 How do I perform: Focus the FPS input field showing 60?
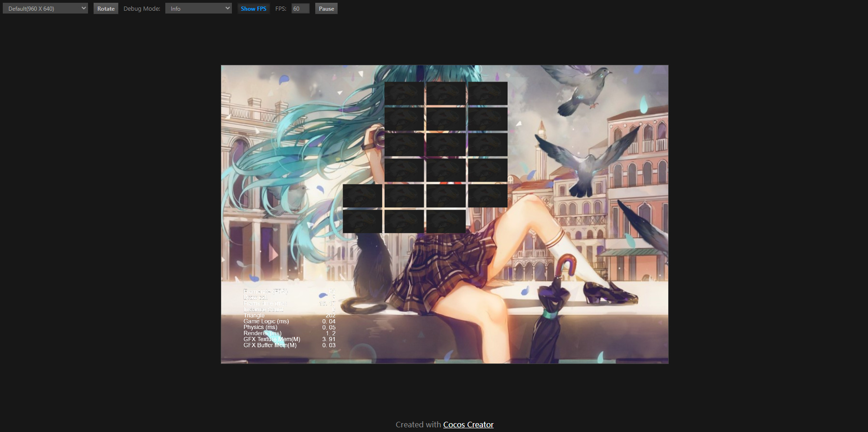[x=300, y=8]
